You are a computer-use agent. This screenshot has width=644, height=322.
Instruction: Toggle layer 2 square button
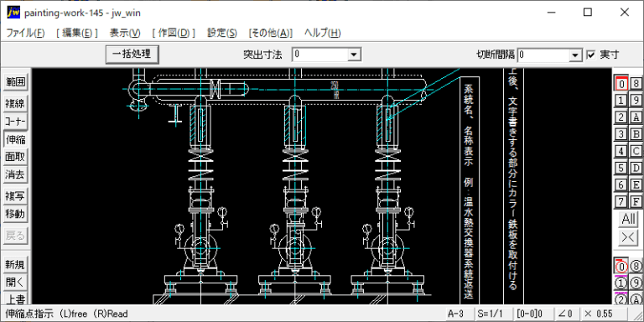(621, 117)
